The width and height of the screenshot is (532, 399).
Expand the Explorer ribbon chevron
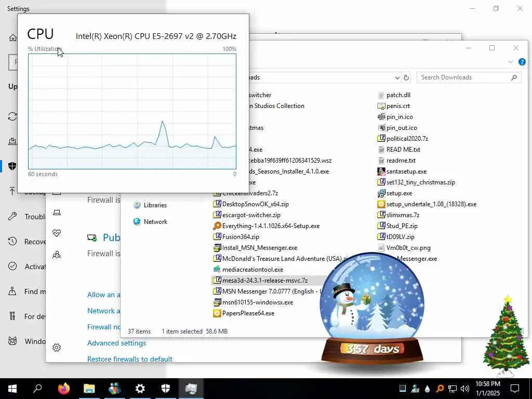click(x=511, y=62)
